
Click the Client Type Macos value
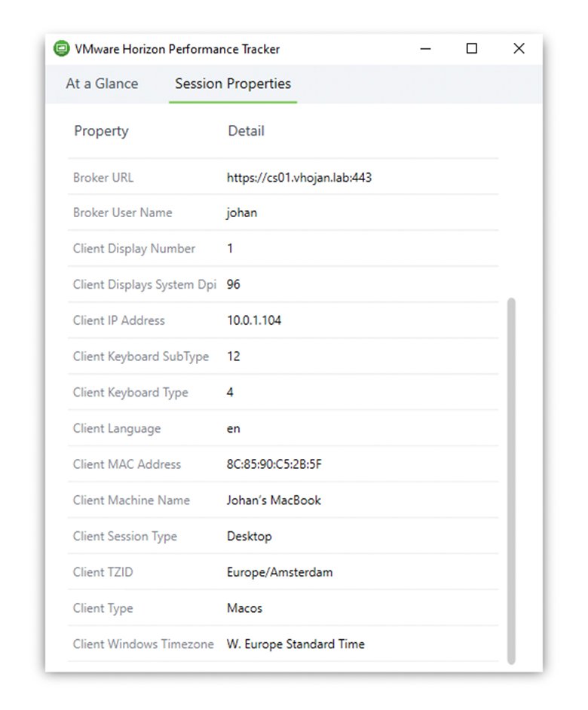tap(244, 608)
